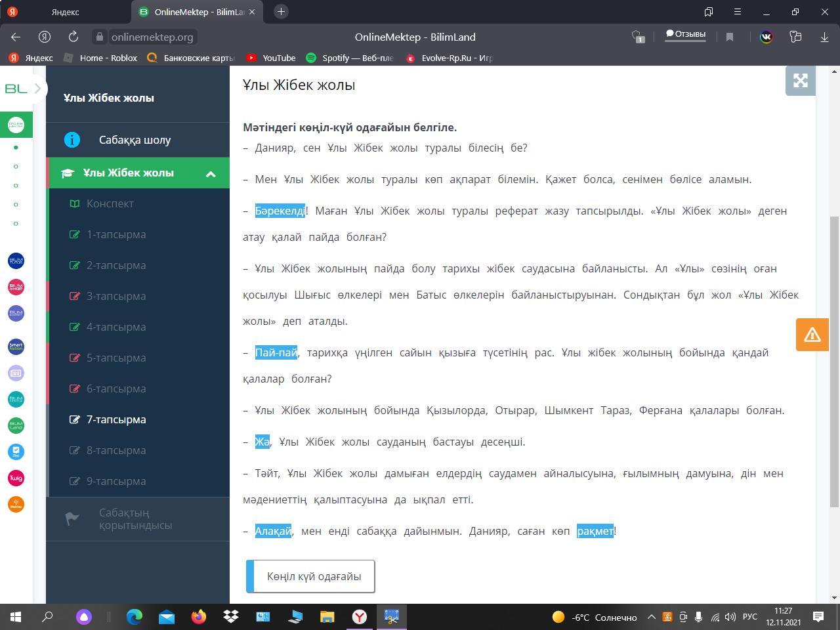Viewport: 840px width, 630px height.
Task: Go to 4-тапсырма
Action: (116, 327)
